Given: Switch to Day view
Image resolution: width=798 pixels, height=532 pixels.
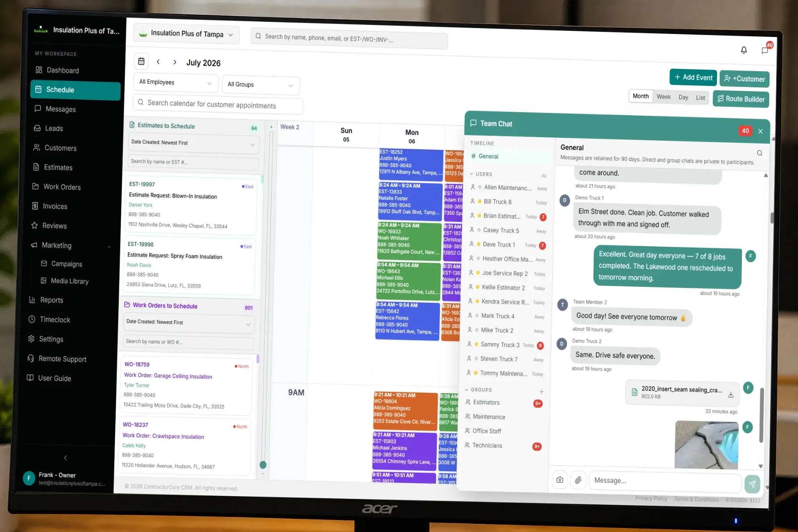Looking at the screenshot, I should coord(683,97).
